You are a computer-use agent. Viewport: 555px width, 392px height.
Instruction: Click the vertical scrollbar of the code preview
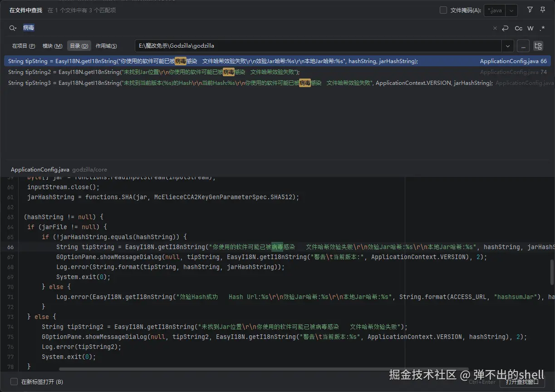[552, 273]
